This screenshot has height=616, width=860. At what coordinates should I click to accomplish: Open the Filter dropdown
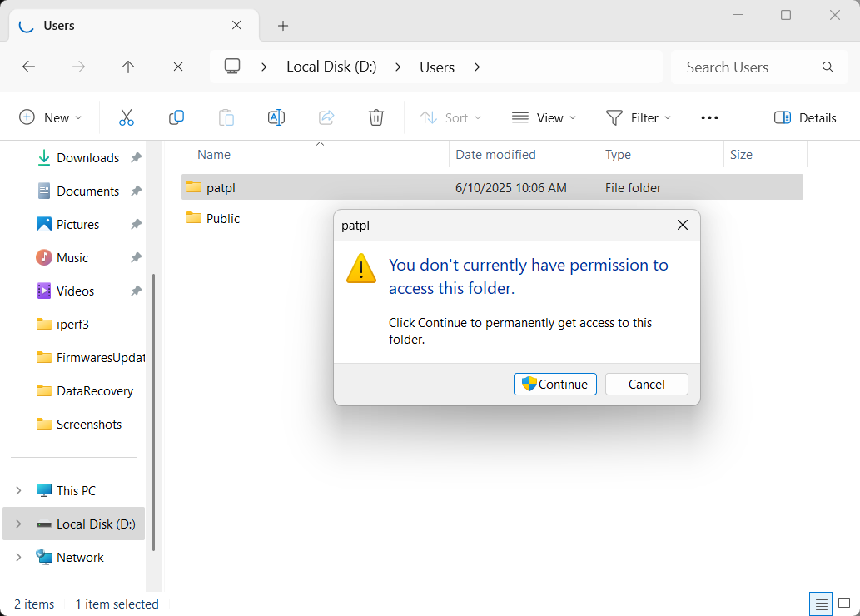[x=638, y=117]
